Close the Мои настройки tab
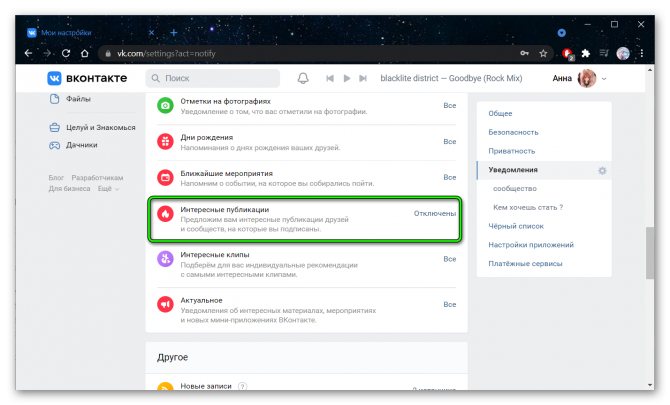670x405 pixels. (x=151, y=32)
